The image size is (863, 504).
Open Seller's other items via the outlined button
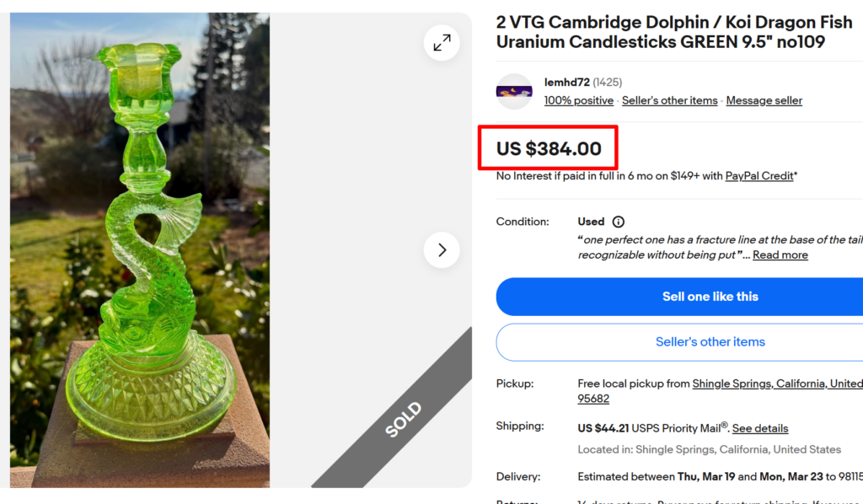(710, 341)
